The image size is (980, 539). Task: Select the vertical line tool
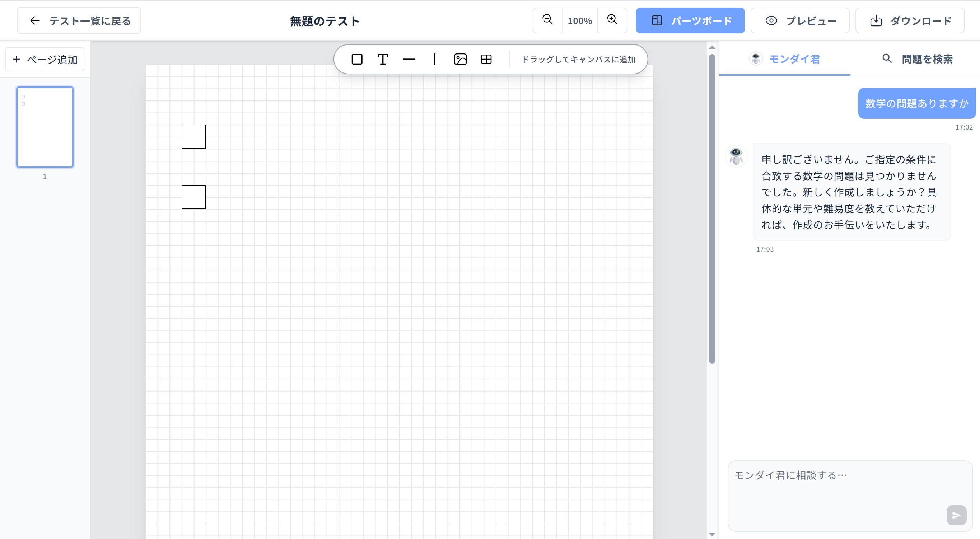(434, 59)
